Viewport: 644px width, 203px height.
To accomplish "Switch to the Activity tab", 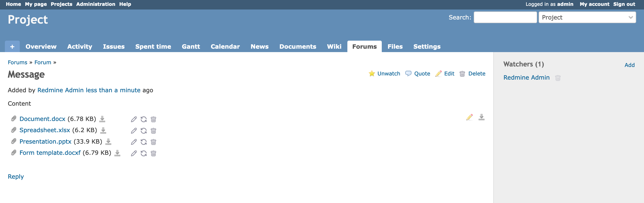I will (x=80, y=46).
